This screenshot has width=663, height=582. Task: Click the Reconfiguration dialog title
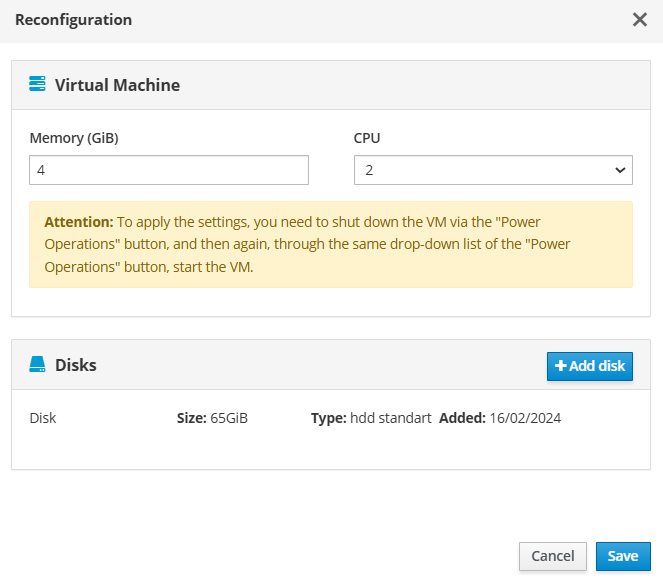pyautogui.click(x=73, y=20)
